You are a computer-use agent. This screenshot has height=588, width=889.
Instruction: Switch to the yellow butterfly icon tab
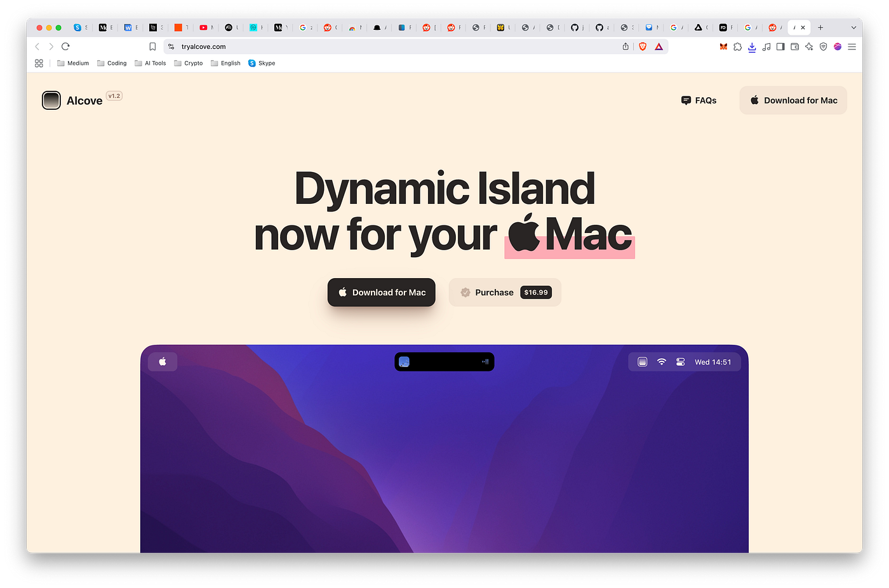pos(504,27)
